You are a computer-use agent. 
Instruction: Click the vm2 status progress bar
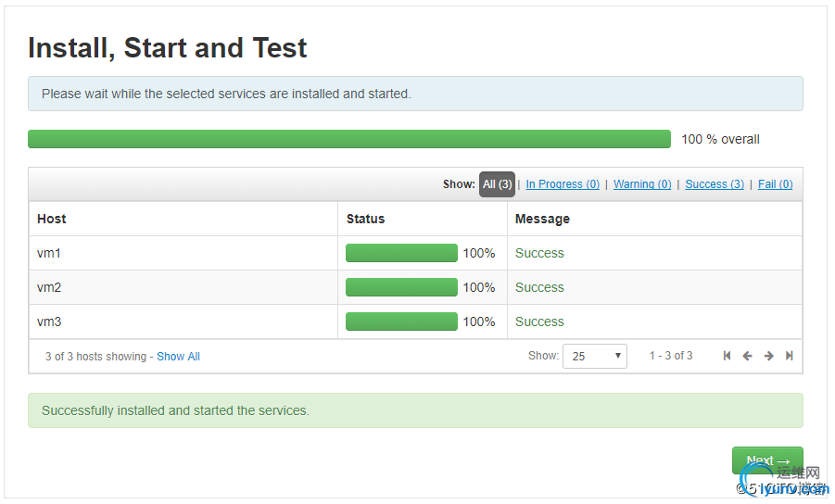pyautogui.click(x=401, y=287)
